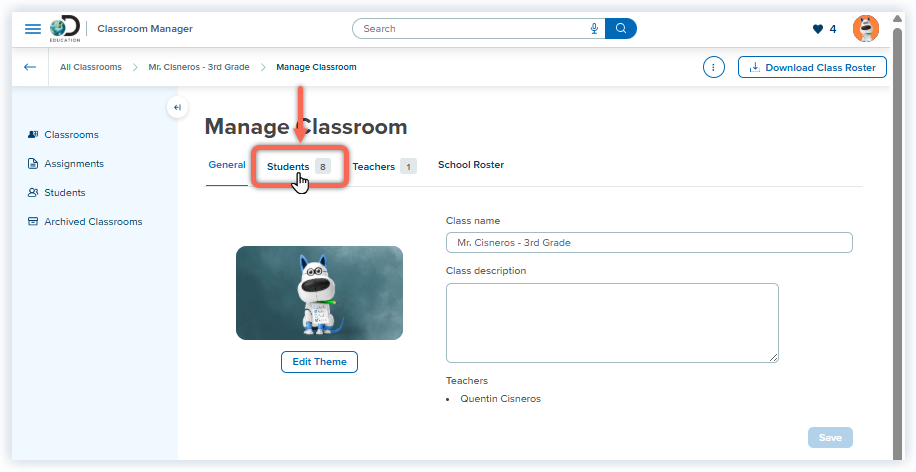Go back with the left arrow
The width and height of the screenshot is (916, 472).
[x=30, y=67]
